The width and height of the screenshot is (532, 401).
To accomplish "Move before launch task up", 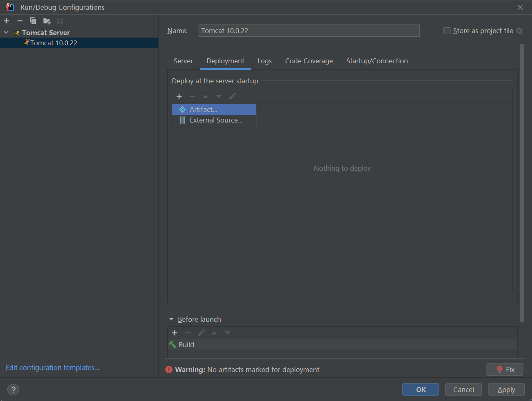I will 214,333.
